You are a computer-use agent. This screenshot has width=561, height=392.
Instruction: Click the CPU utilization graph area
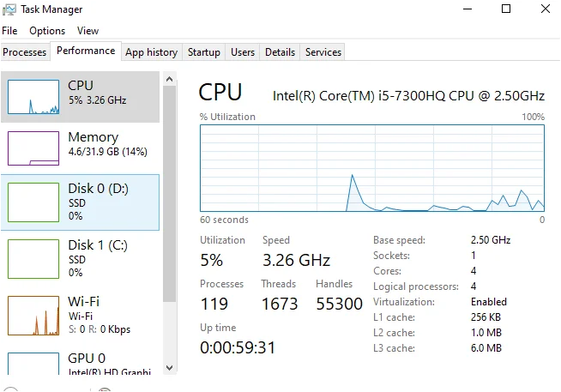coord(372,168)
